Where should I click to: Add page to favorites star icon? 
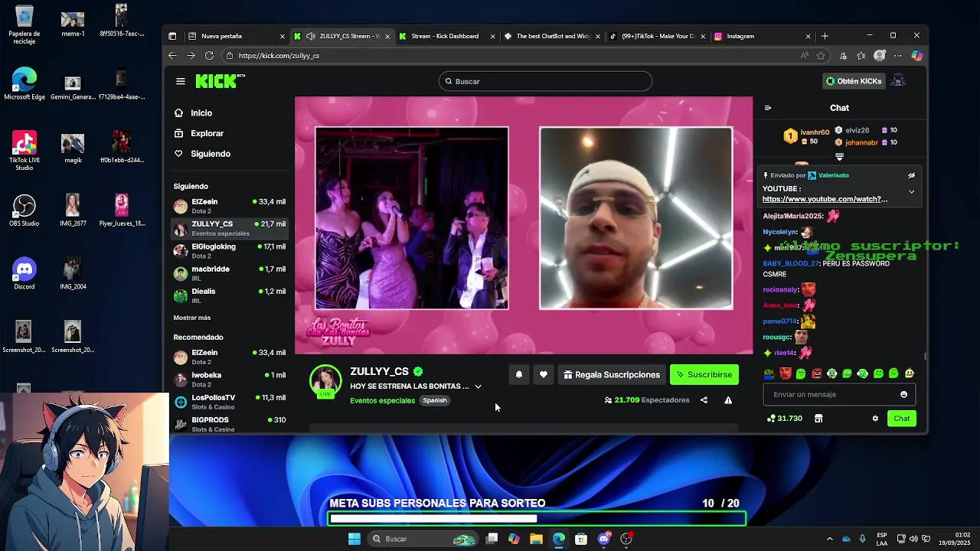(821, 55)
